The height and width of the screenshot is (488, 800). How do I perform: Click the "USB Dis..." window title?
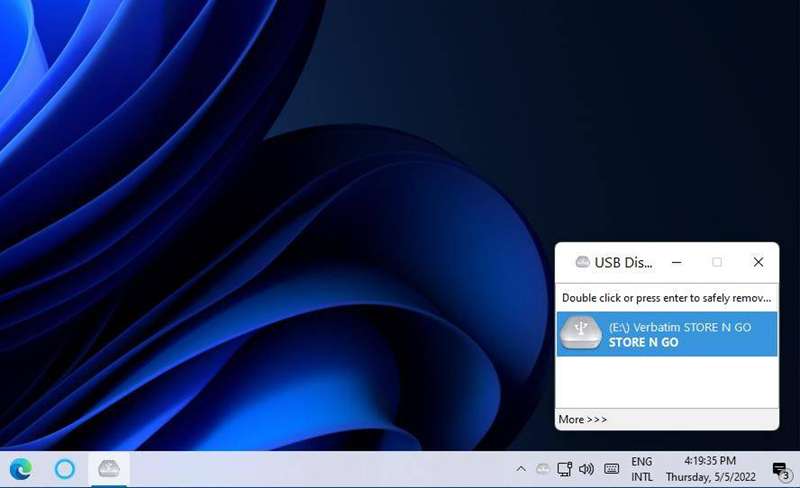623,262
